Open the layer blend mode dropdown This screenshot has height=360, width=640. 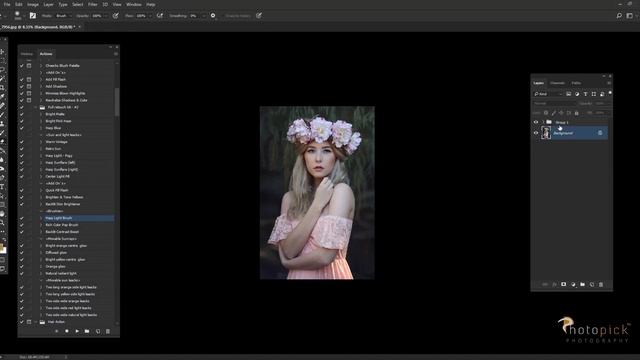[x=554, y=104]
